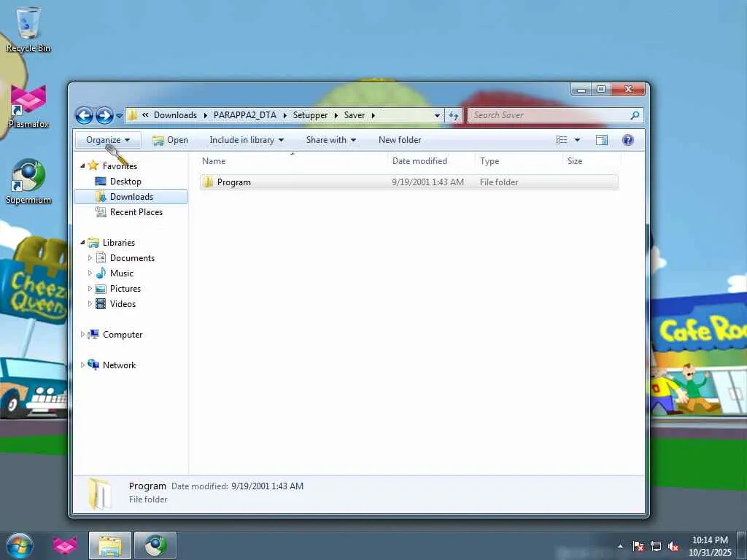
Task: Click the Back navigation arrow
Action: pyautogui.click(x=85, y=115)
